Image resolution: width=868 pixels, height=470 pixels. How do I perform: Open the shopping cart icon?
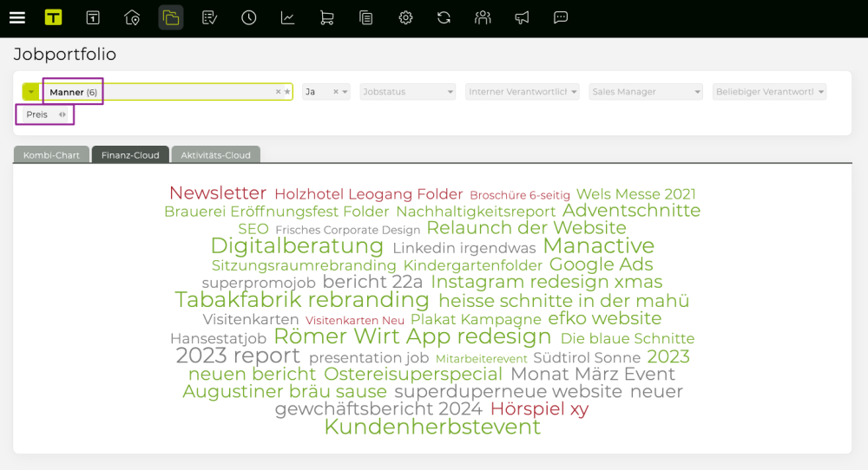326,17
